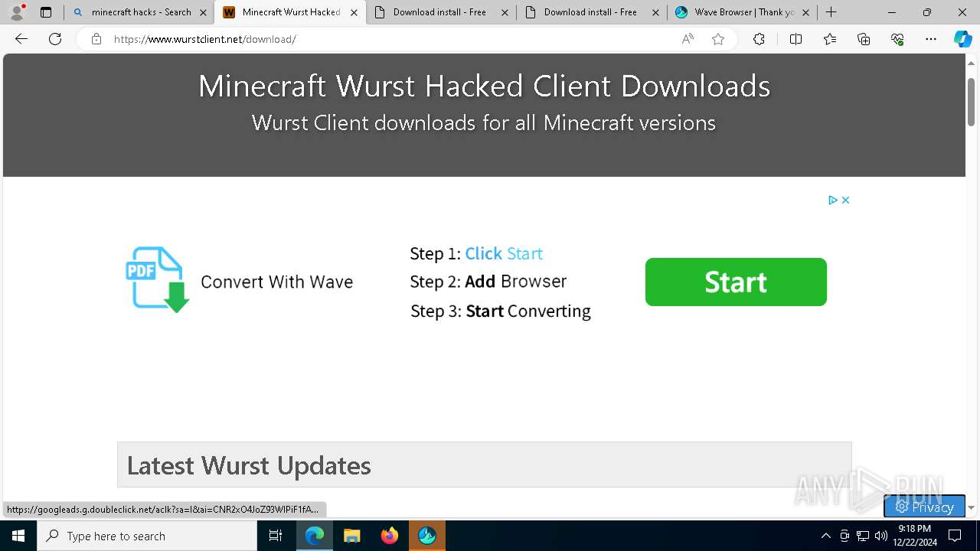Show hidden system tray icons

click(x=825, y=536)
